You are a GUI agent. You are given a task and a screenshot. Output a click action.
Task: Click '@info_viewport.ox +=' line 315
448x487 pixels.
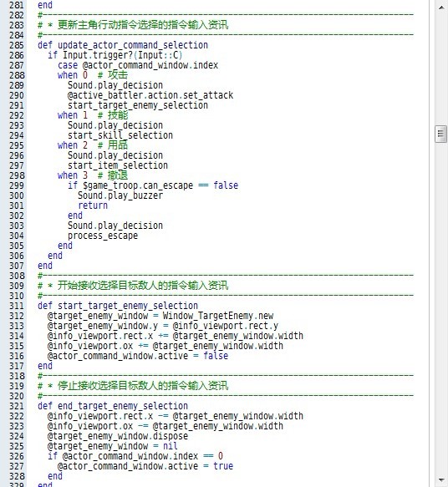click(x=165, y=346)
